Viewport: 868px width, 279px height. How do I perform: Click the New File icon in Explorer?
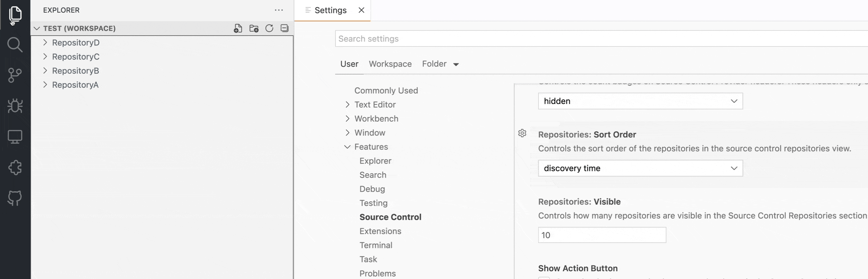point(238,28)
